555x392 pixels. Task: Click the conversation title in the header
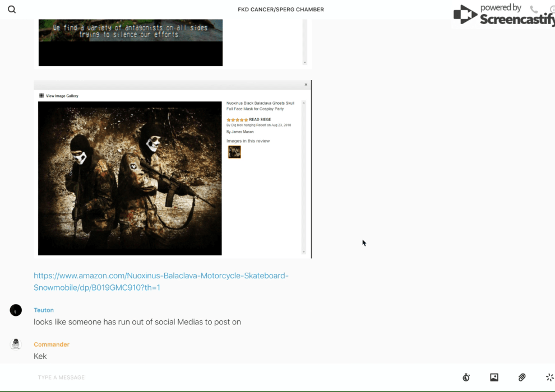[280, 10]
